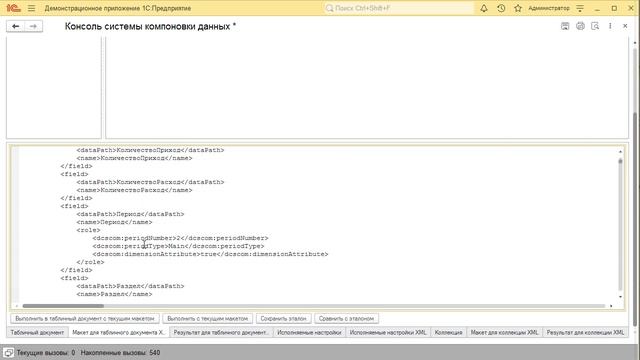Click the XML vertical scrollbar thumb

coord(620,161)
